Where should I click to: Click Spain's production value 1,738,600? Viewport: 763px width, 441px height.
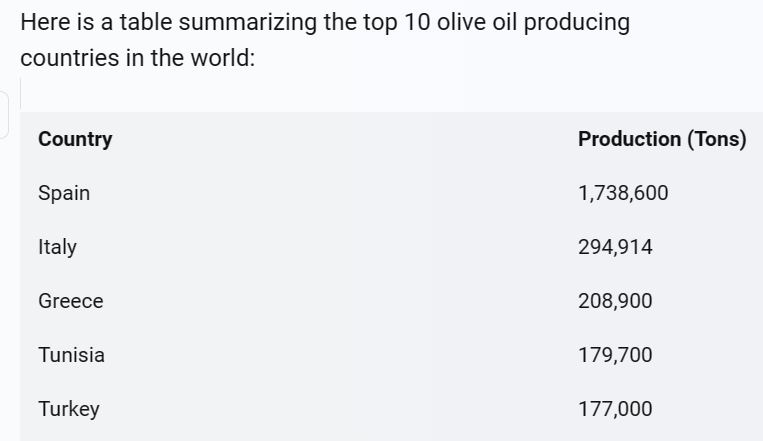pos(623,193)
